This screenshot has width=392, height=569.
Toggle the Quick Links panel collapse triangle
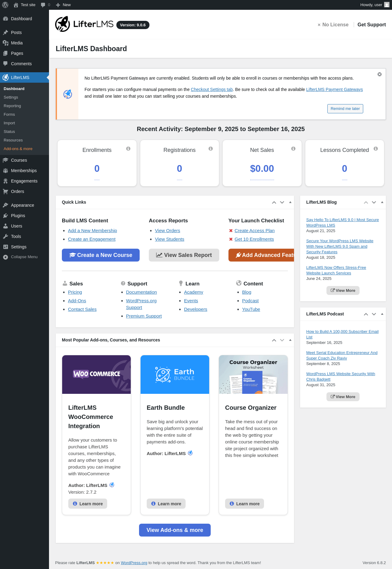(x=290, y=202)
